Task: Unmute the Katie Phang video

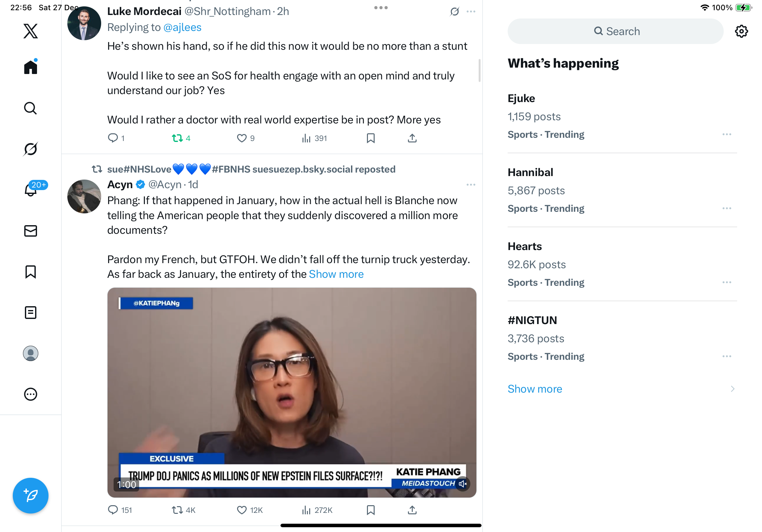Action: click(x=462, y=484)
